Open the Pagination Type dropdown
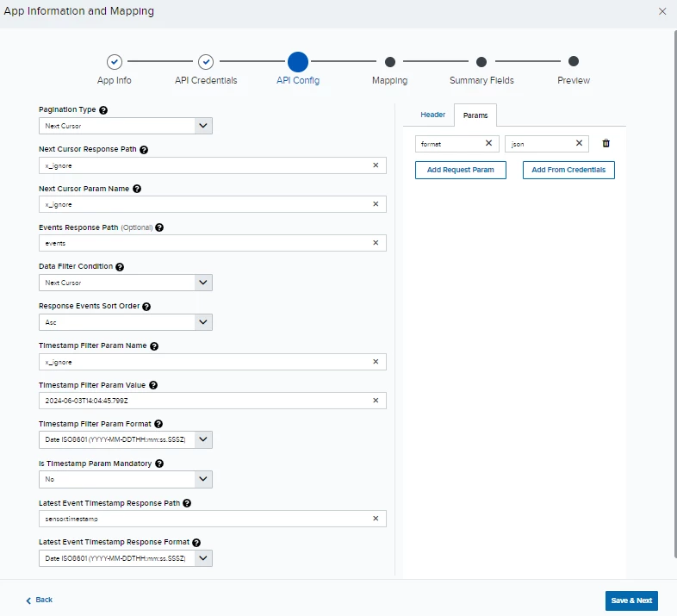This screenshot has width=677, height=616. [x=126, y=126]
